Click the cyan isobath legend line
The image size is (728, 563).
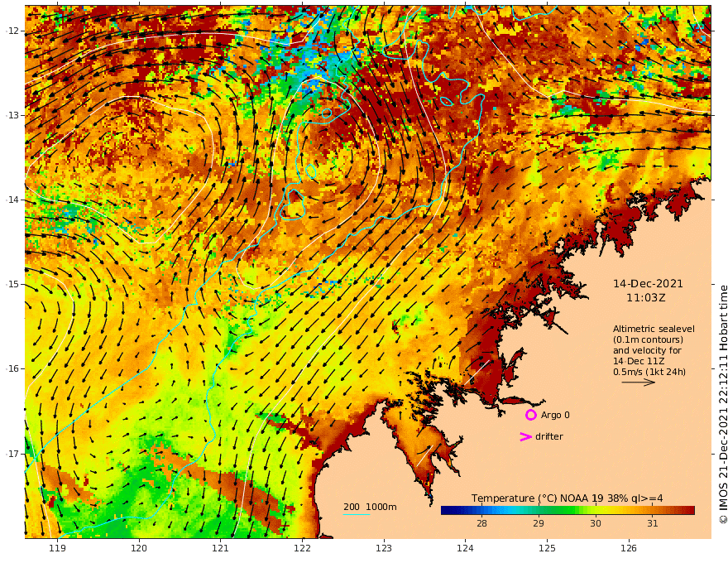pos(357,514)
